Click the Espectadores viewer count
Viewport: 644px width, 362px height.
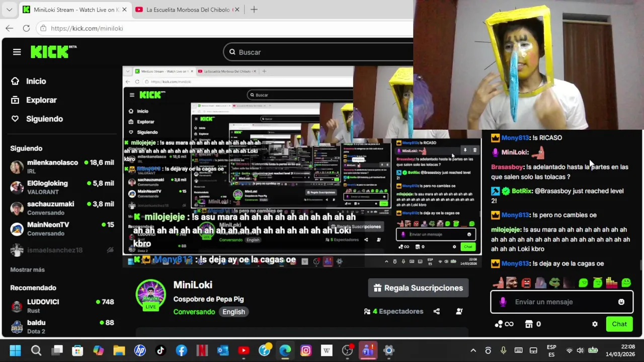point(394,311)
